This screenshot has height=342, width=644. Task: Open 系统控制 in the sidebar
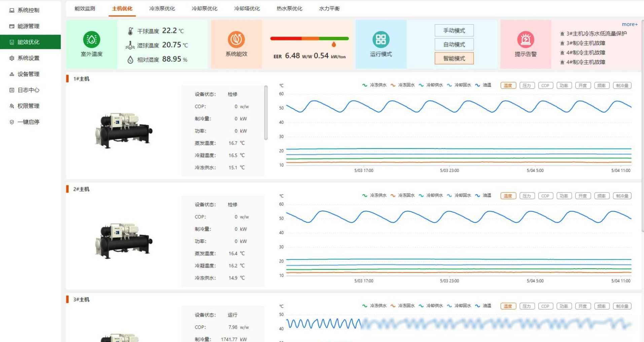tap(29, 10)
